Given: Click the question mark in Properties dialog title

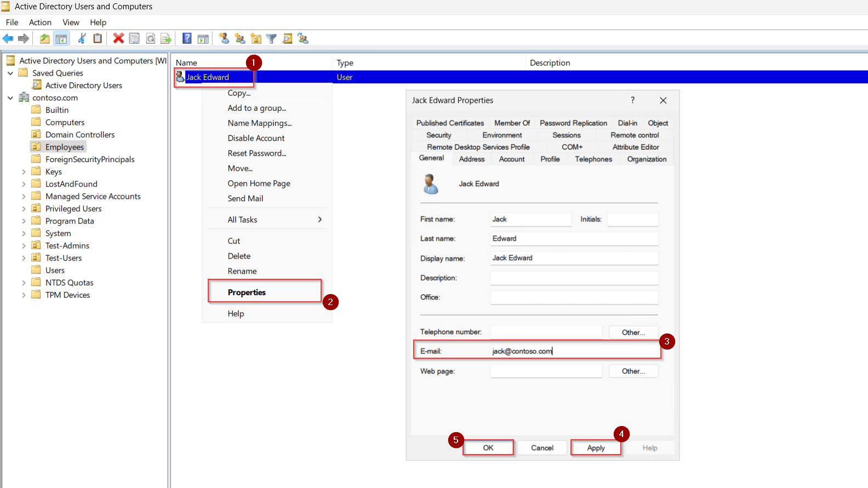Looking at the screenshot, I should tap(632, 100).
